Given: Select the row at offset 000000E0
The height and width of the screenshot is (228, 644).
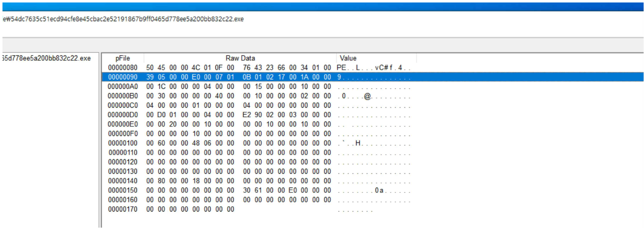Looking at the screenshot, I should pyautogui.click(x=123, y=125).
